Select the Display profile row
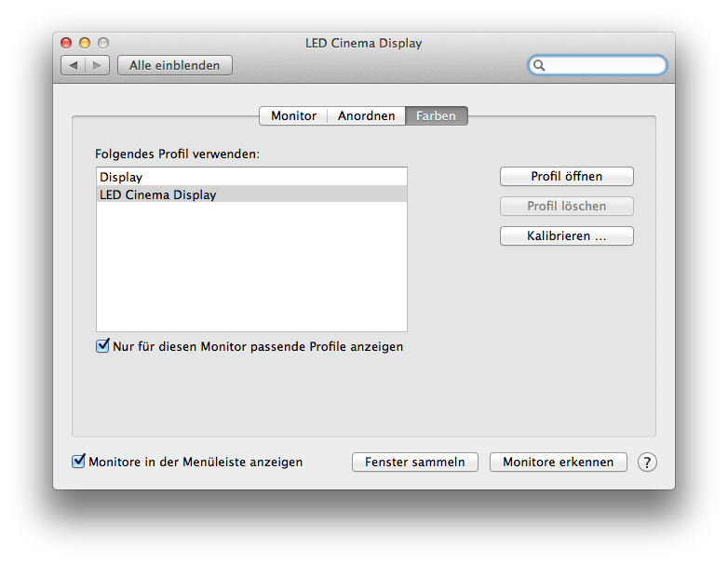Image resolution: width=728 pixels, height=563 pixels. [251, 177]
